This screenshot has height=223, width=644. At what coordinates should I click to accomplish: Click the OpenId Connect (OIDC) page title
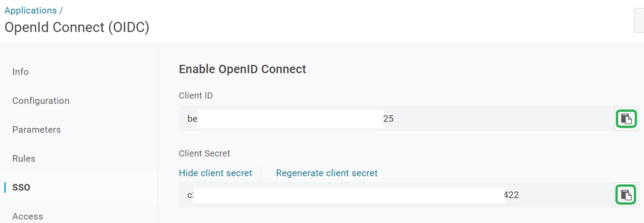pyautogui.click(x=77, y=28)
